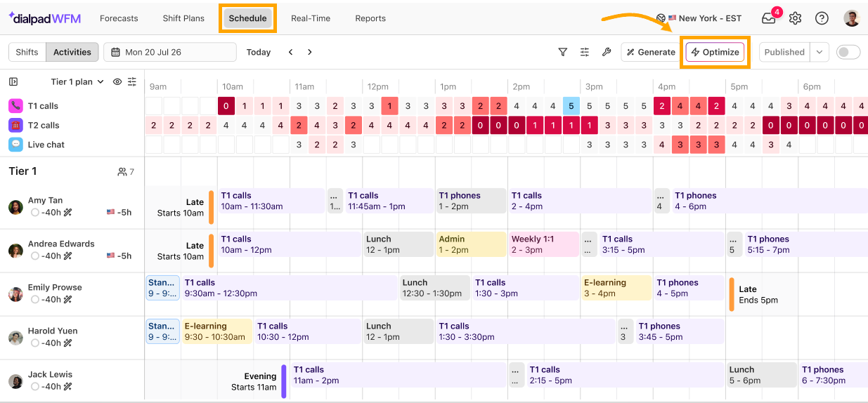
Task: Open the Published dropdown arrow
Action: pos(819,52)
